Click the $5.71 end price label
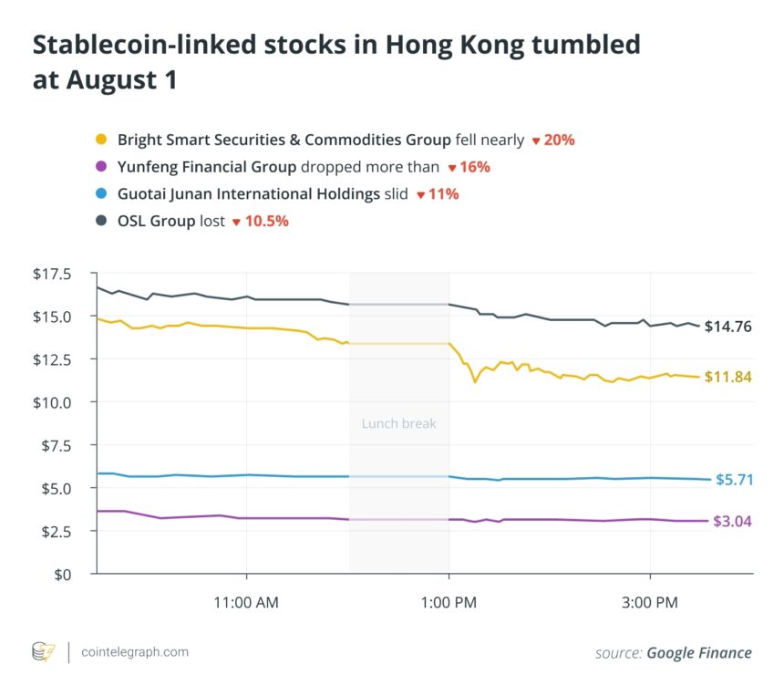The image size is (784, 696). pyautogui.click(x=732, y=479)
